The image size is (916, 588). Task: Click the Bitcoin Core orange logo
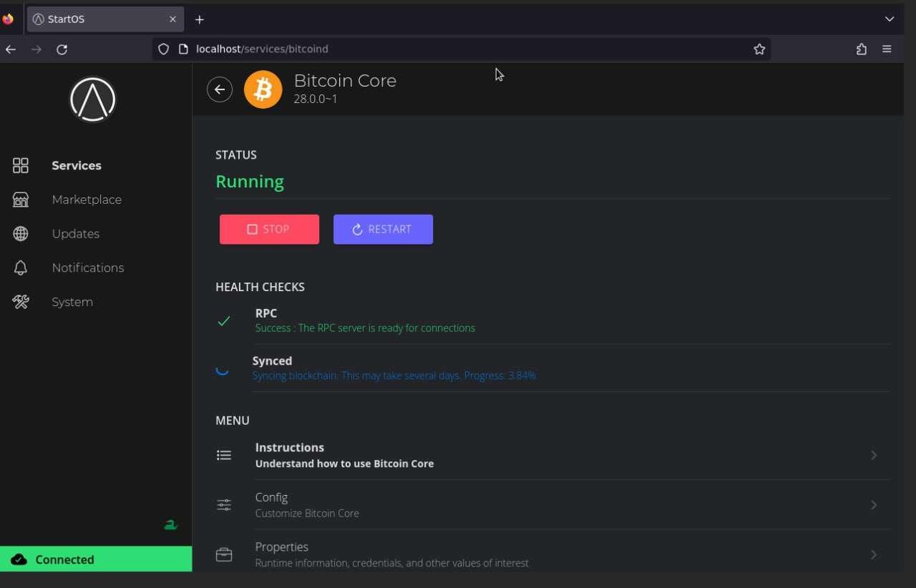click(263, 89)
